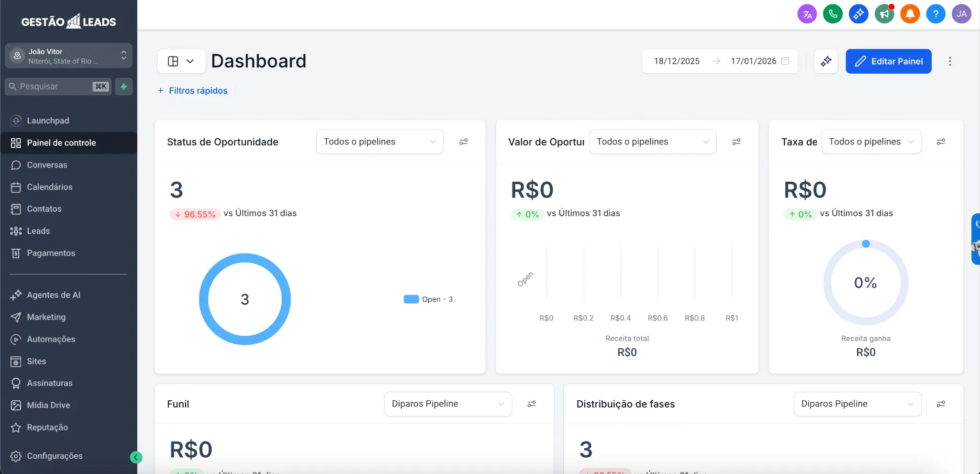Click the blue help question mark icon
This screenshot has width=980, height=474.
pos(935,14)
